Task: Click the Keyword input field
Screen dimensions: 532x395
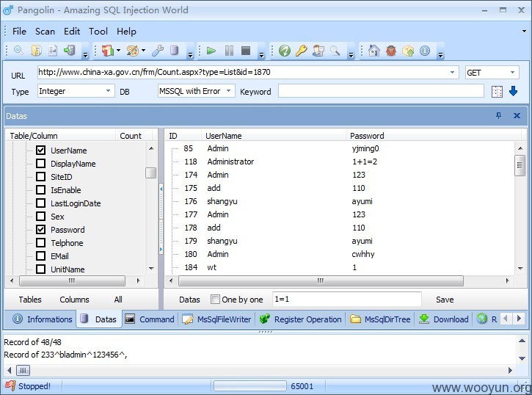Action: 381,91
